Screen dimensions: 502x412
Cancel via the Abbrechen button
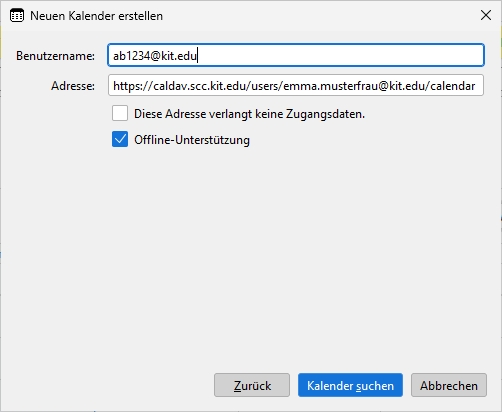449,385
